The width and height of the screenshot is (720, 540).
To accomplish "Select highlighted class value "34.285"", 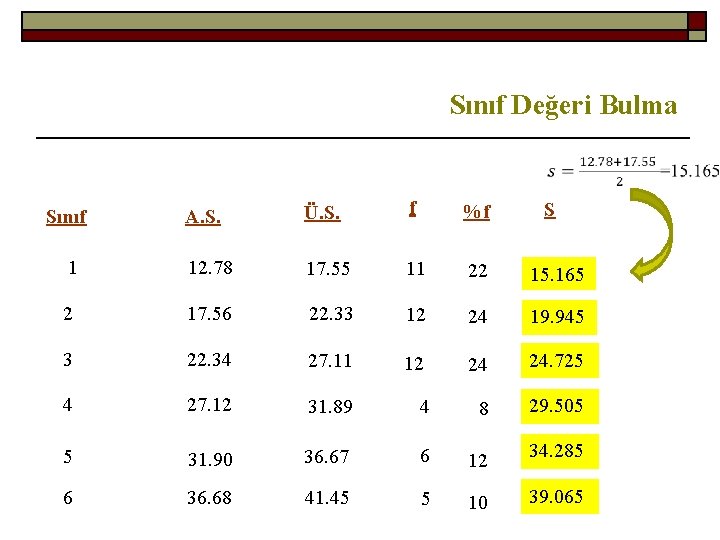I will coord(560,451).
